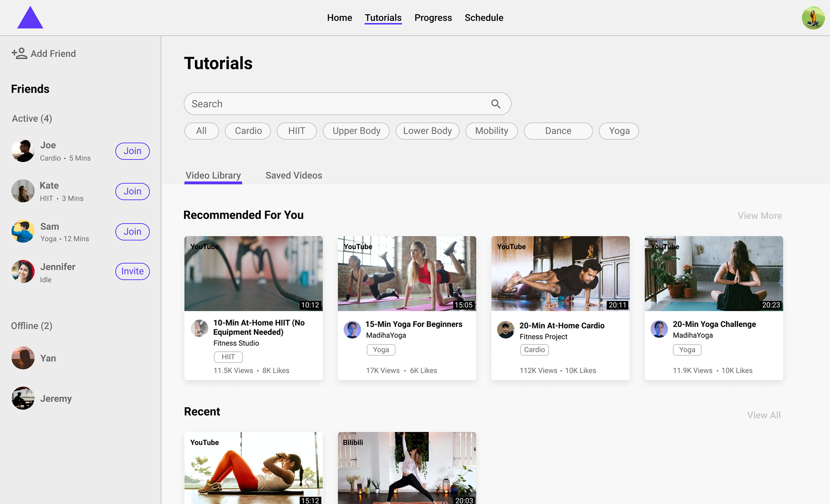830x504 pixels.
Task: Open the 10-Min At-Home HIIT title
Action: click(x=259, y=327)
